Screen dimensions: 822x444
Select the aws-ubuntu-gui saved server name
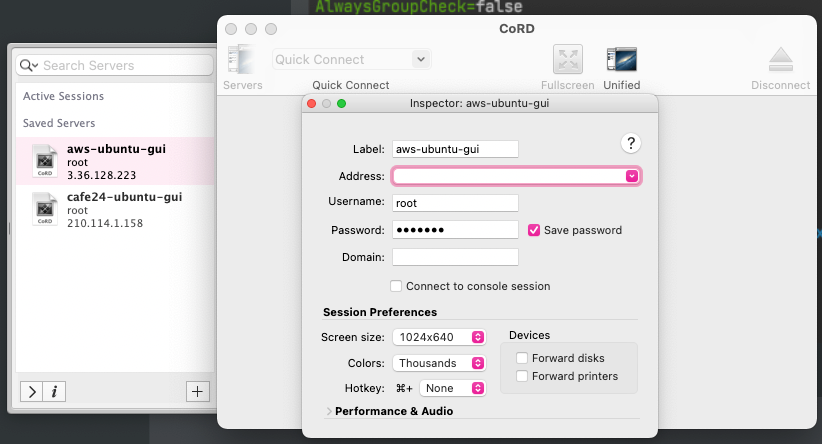(x=116, y=149)
